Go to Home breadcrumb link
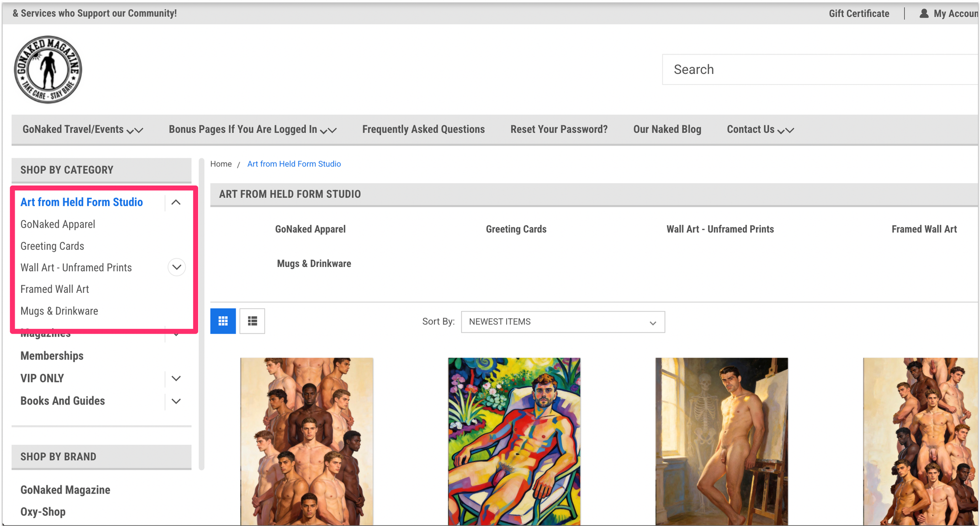980x526 pixels. (x=221, y=164)
